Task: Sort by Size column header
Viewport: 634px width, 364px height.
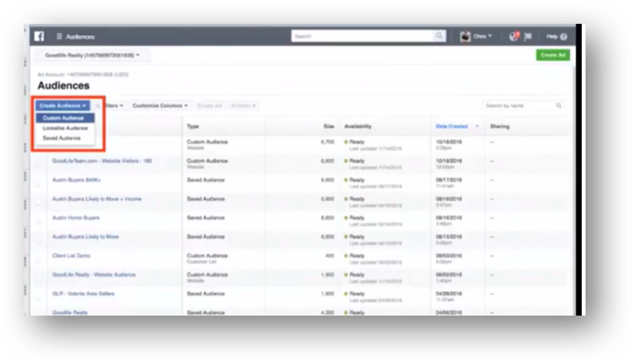Action: (x=329, y=127)
